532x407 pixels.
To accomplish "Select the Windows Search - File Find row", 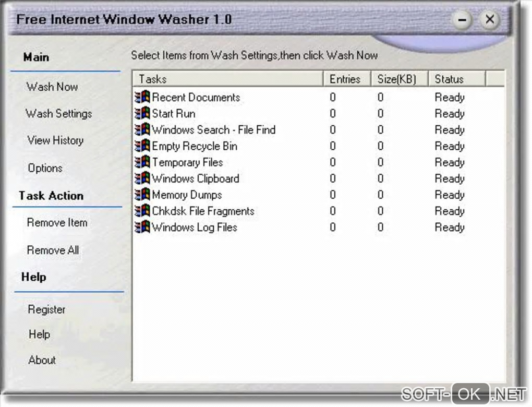I will pyautogui.click(x=318, y=130).
